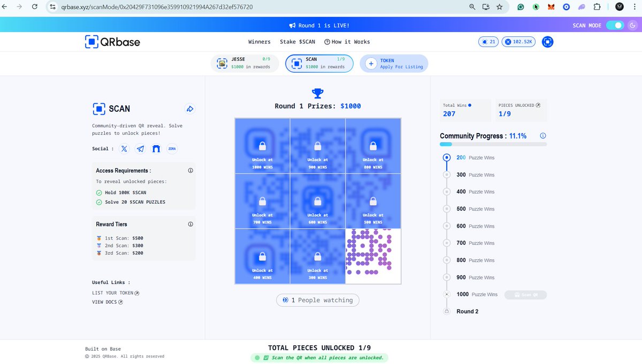Toggle the SCAN MODE switch

pyautogui.click(x=615, y=25)
